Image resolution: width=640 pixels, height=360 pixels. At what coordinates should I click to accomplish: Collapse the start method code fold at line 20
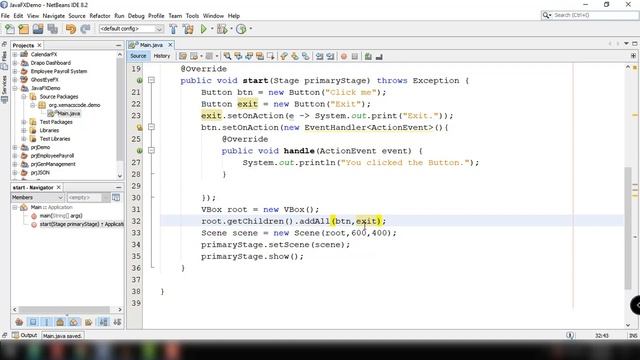(151, 80)
